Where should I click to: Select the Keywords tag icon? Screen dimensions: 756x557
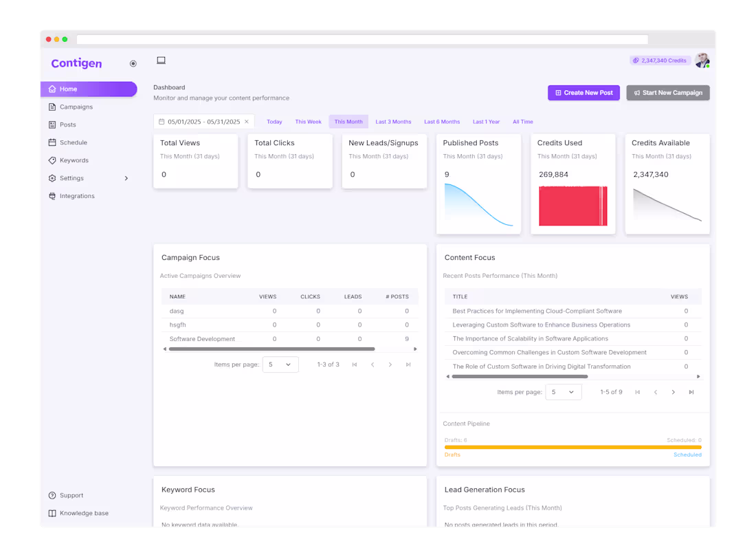tap(52, 160)
